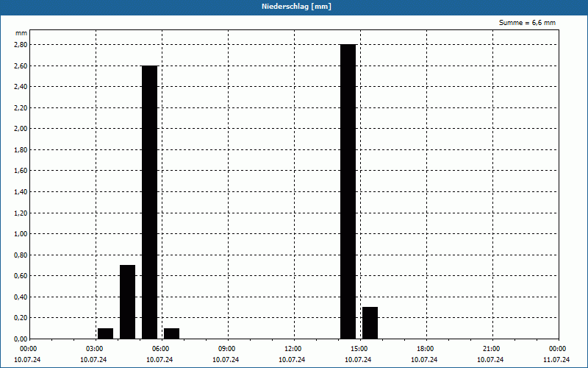Viewport: 588px width, 368px height.
Task: Select the 2,40 y-axis value
Action: coord(21,87)
